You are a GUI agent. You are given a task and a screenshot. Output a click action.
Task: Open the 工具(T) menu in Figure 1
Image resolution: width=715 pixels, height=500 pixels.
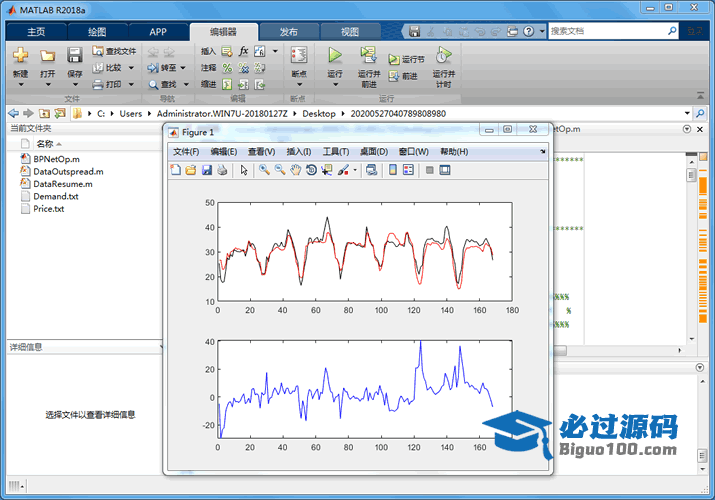[x=336, y=152]
